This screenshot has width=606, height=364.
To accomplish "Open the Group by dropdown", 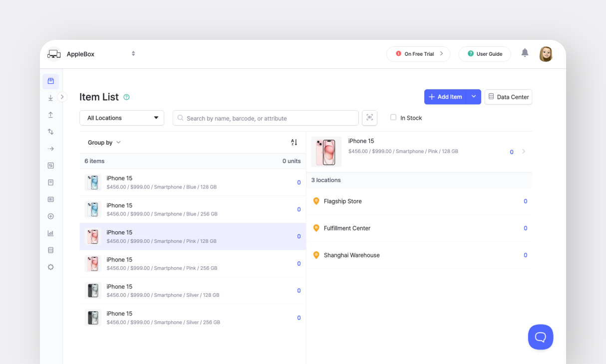I will [x=104, y=142].
